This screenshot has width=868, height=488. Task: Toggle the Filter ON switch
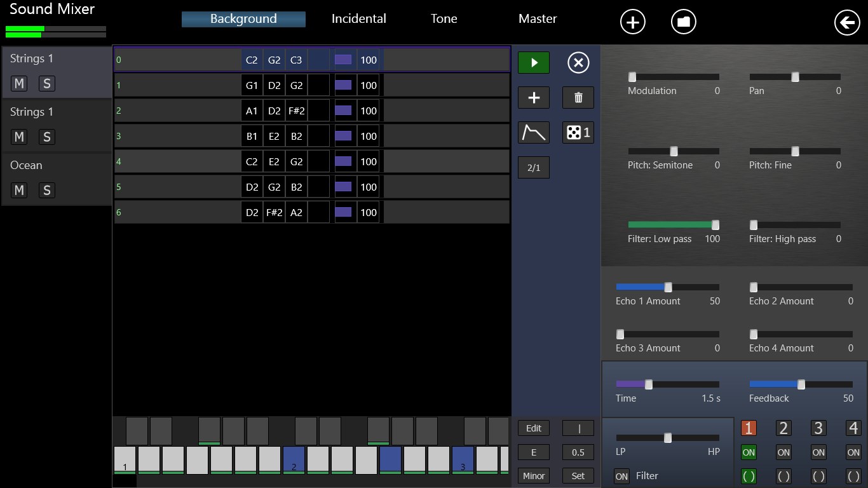[621, 475]
